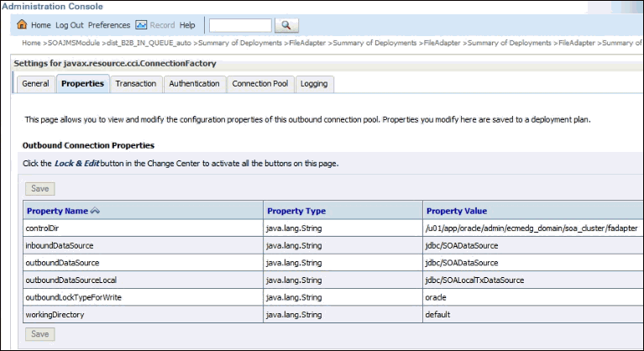Switch to the Logging tab

click(x=314, y=84)
